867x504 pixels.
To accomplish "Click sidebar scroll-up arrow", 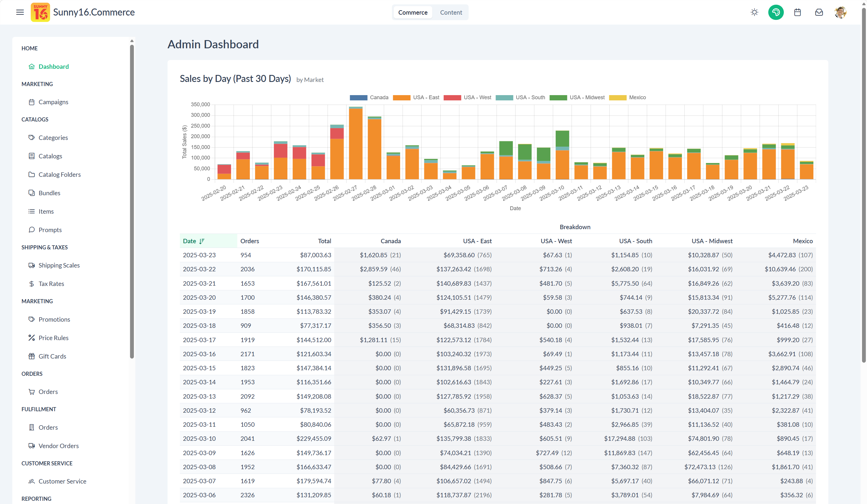I will point(132,41).
